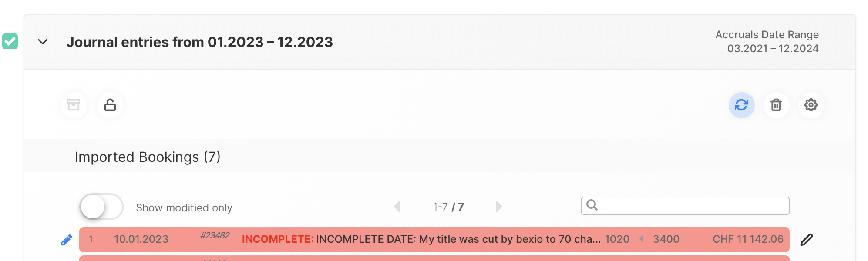Click the black edit pencil for booking 1

tap(806, 240)
